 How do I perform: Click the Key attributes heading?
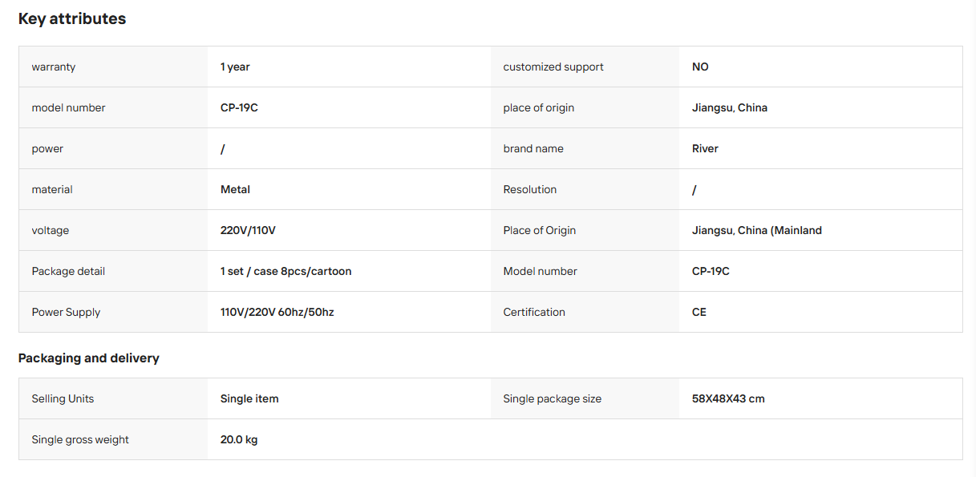(72, 18)
